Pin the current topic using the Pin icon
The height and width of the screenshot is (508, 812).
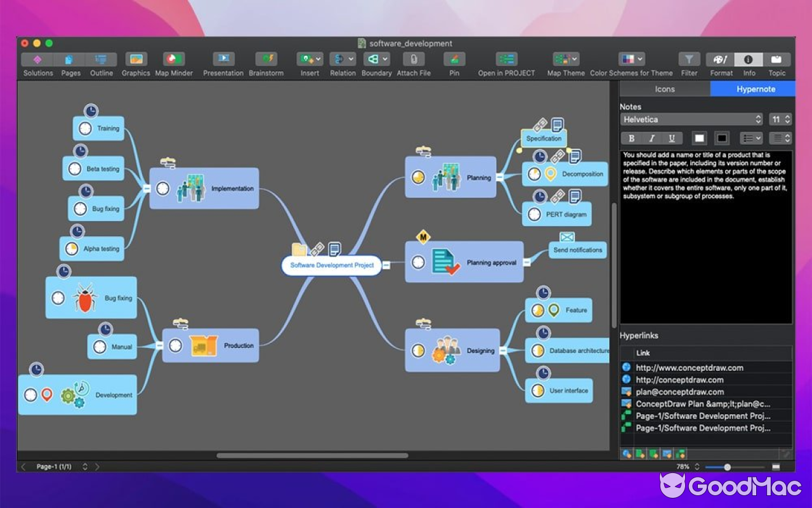point(454,60)
